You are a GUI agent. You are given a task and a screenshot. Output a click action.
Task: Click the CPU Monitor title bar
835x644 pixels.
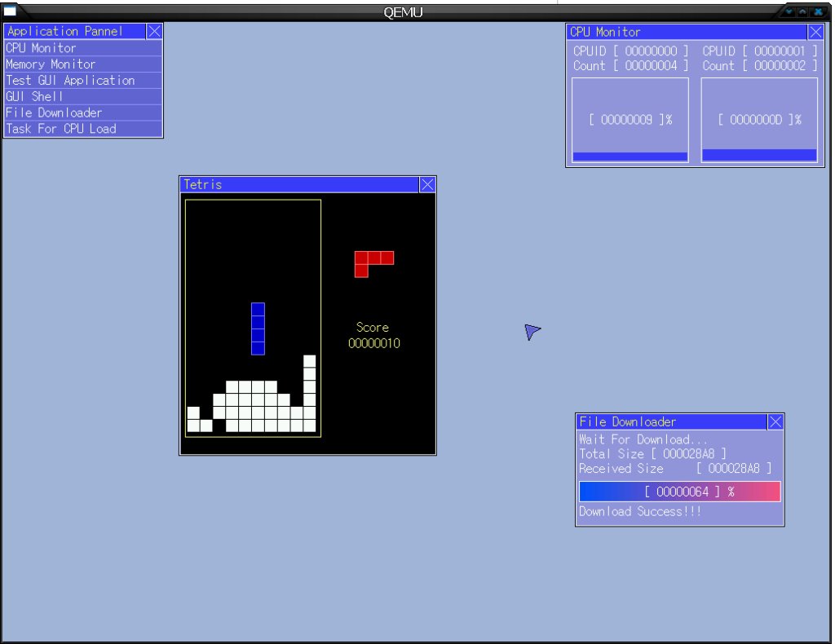coord(687,32)
